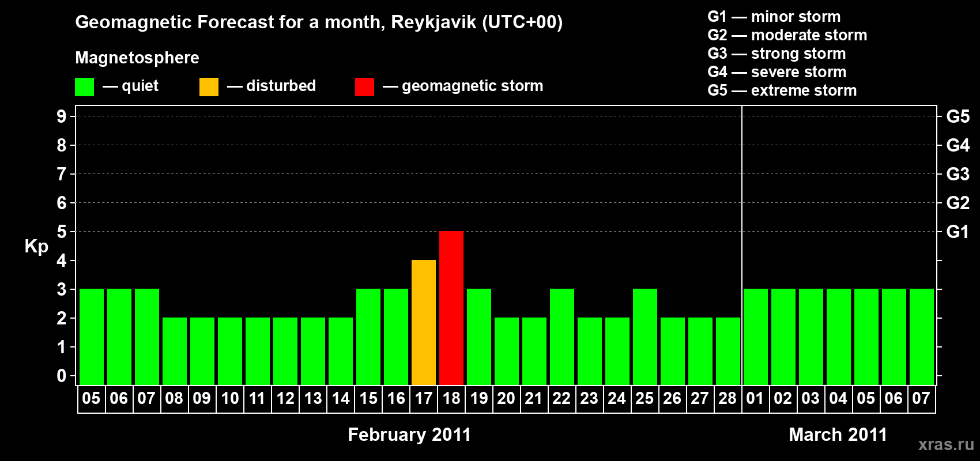The image size is (980, 461).
Task: Click the orange disturbed legend swatch
Action: (209, 87)
